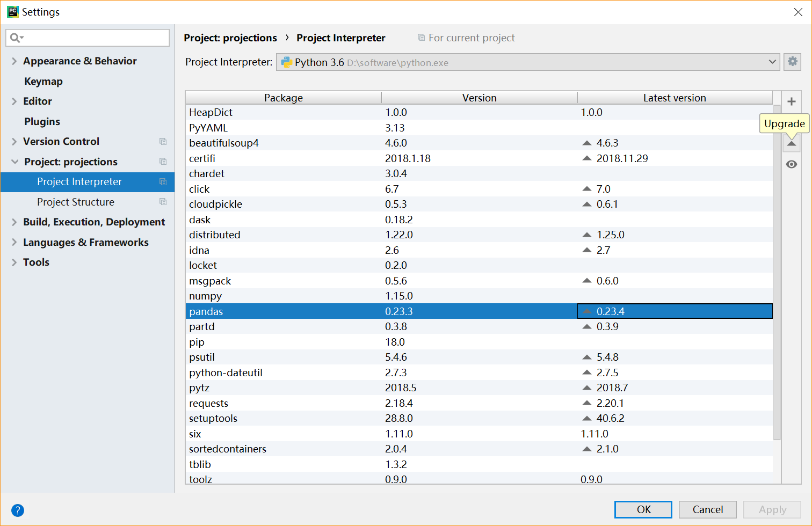Click the install package plus icon
812x526 pixels.
(791, 101)
